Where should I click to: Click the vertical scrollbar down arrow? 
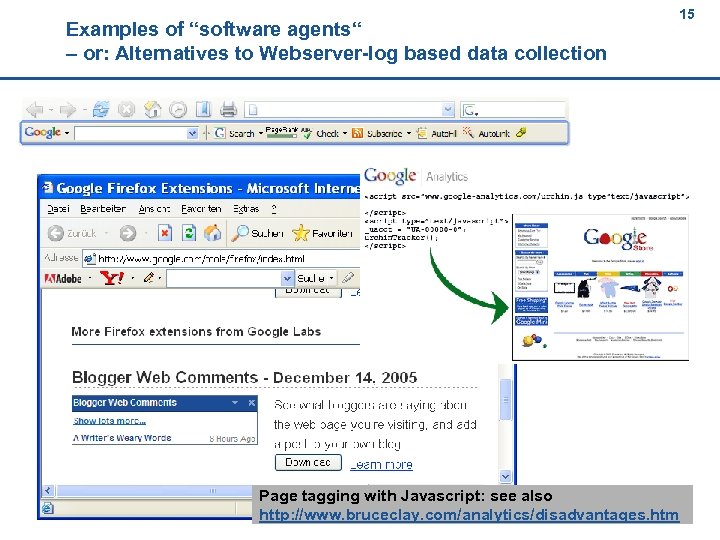[x=506, y=477]
